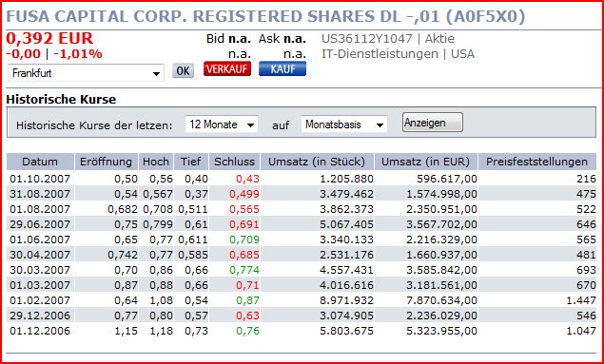
Task: Click the Eröffnung column header
Action: pyautogui.click(x=106, y=162)
